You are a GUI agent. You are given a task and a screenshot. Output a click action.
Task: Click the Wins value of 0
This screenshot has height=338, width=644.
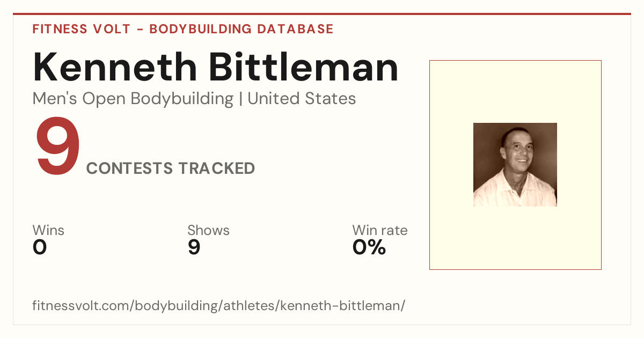[x=40, y=247]
